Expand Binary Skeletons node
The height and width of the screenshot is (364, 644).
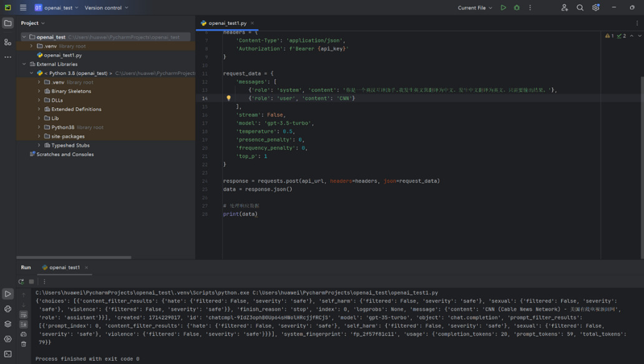pos(39,91)
